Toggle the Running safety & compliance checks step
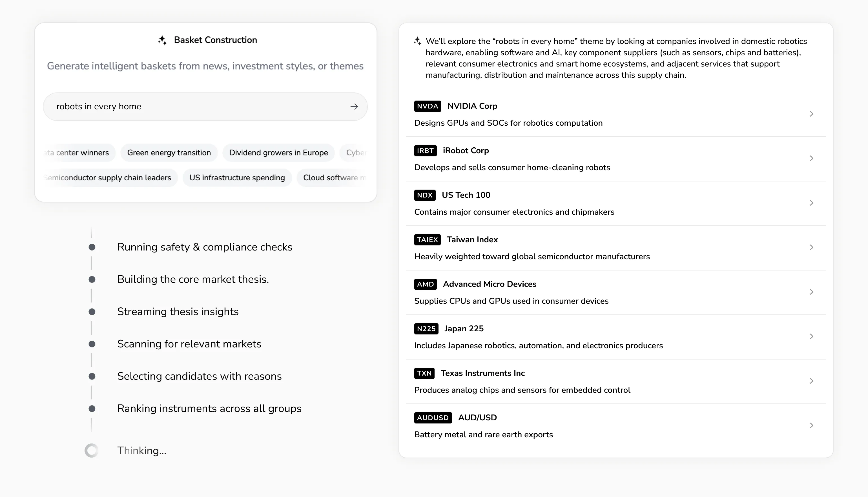The width and height of the screenshot is (868, 497). tap(92, 247)
